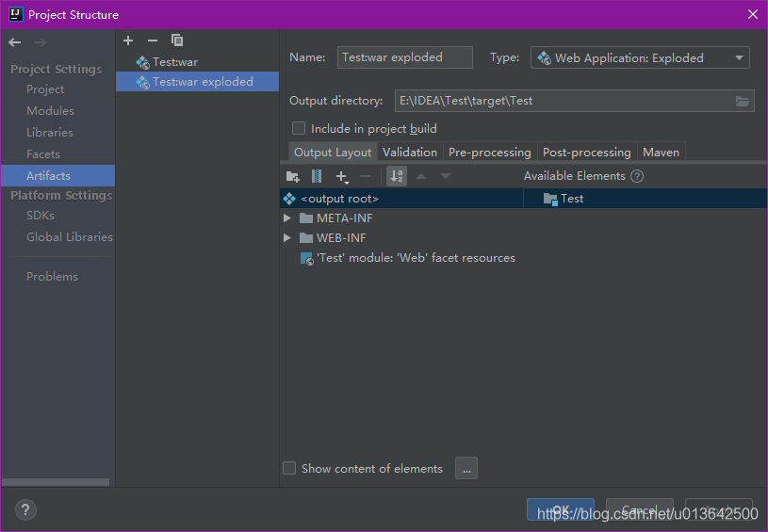The height and width of the screenshot is (532, 768).
Task: Switch to the Maven tab
Action: [x=662, y=153]
